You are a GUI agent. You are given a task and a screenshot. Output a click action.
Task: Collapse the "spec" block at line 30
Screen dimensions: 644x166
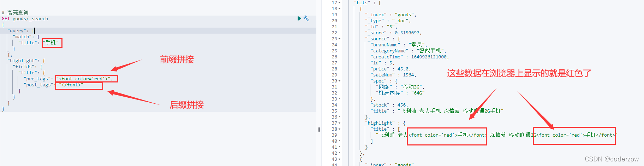click(340, 81)
